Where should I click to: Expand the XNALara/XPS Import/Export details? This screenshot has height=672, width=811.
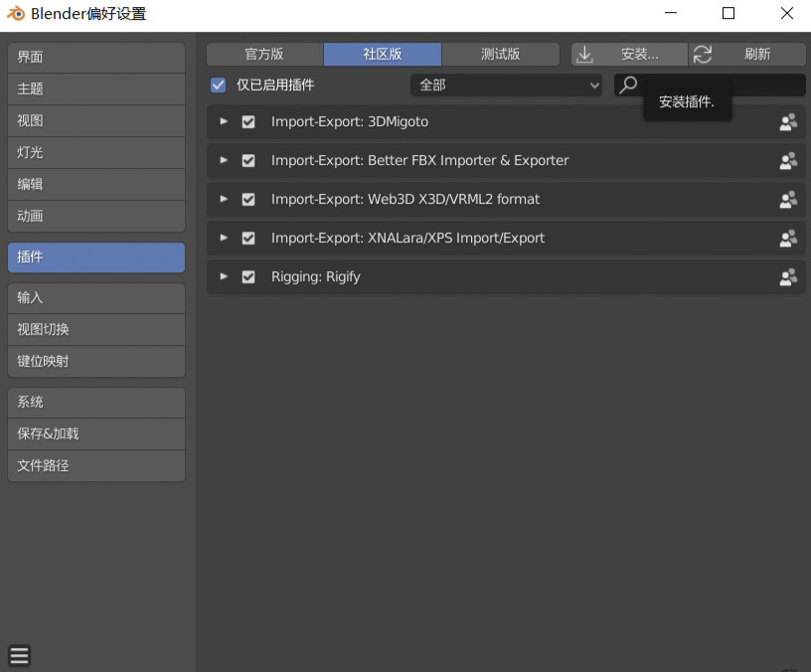tap(224, 238)
